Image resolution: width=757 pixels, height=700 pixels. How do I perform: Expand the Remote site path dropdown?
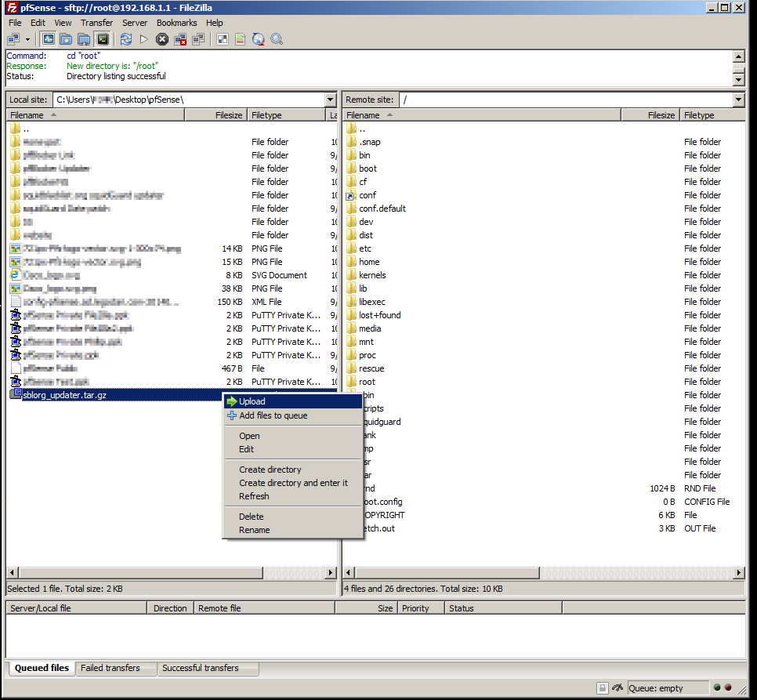pyautogui.click(x=739, y=100)
